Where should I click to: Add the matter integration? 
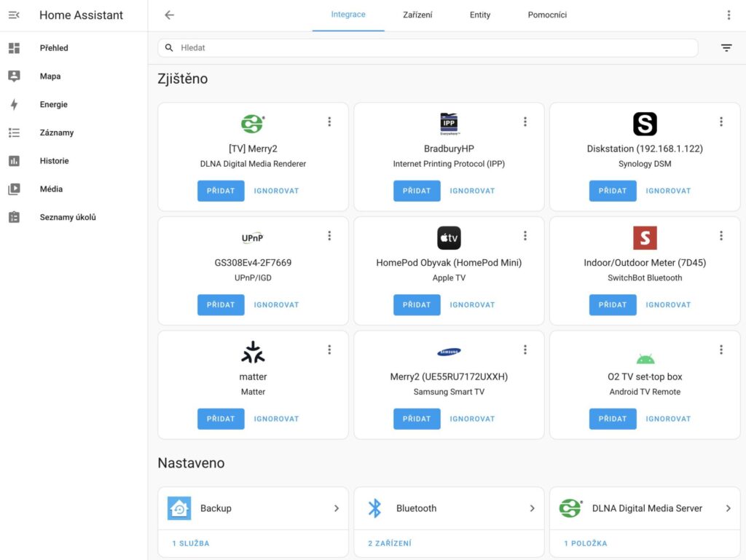click(x=221, y=419)
